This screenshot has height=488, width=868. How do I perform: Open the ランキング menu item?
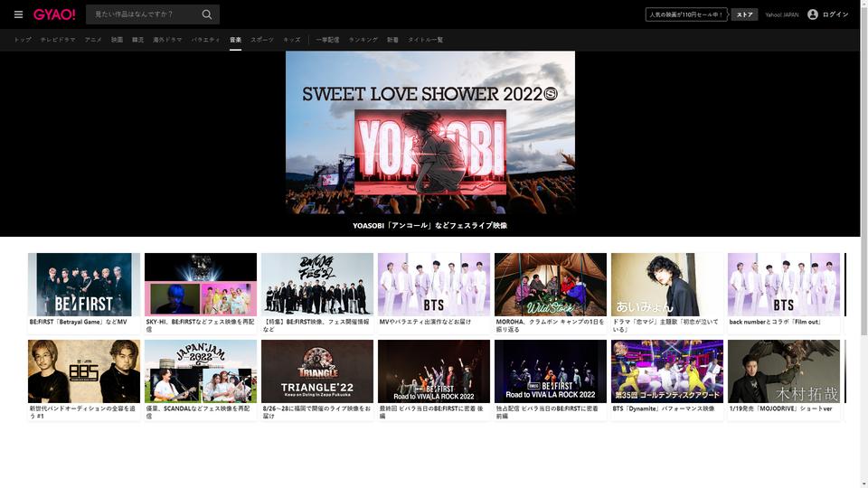click(363, 40)
